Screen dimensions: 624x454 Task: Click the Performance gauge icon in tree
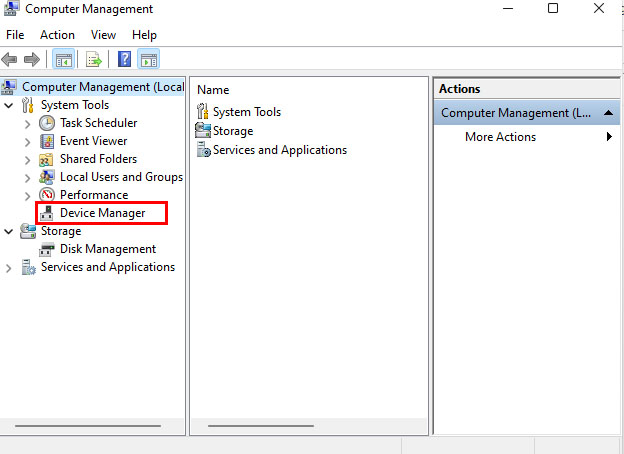[x=47, y=195]
